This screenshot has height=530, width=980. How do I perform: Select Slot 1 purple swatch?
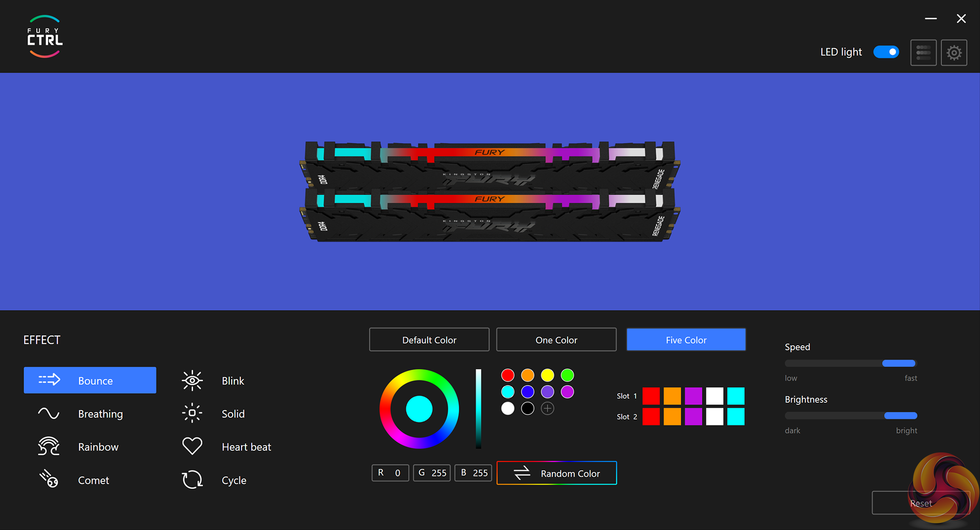pos(694,396)
